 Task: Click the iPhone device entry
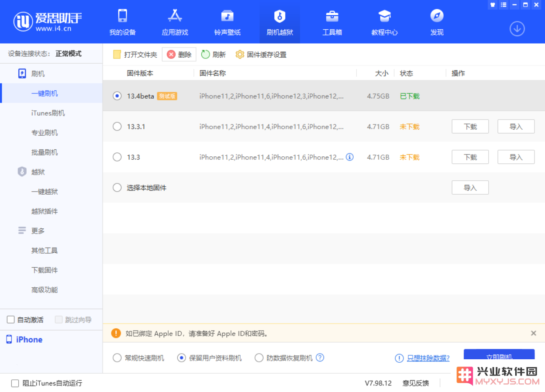click(x=24, y=340)
